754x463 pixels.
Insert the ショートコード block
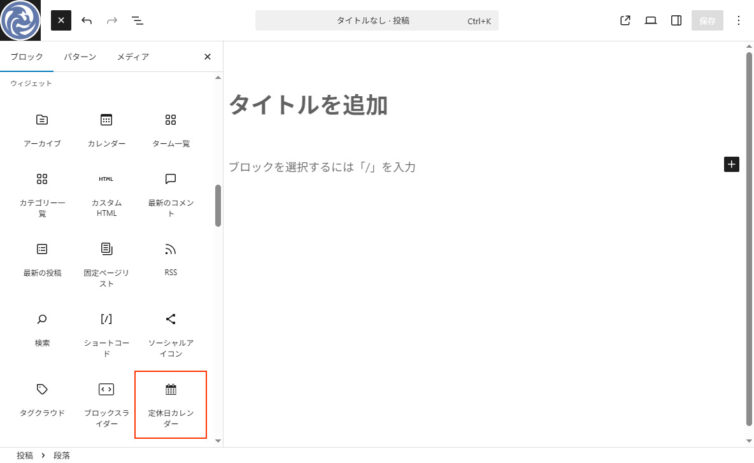click(106, 333)
